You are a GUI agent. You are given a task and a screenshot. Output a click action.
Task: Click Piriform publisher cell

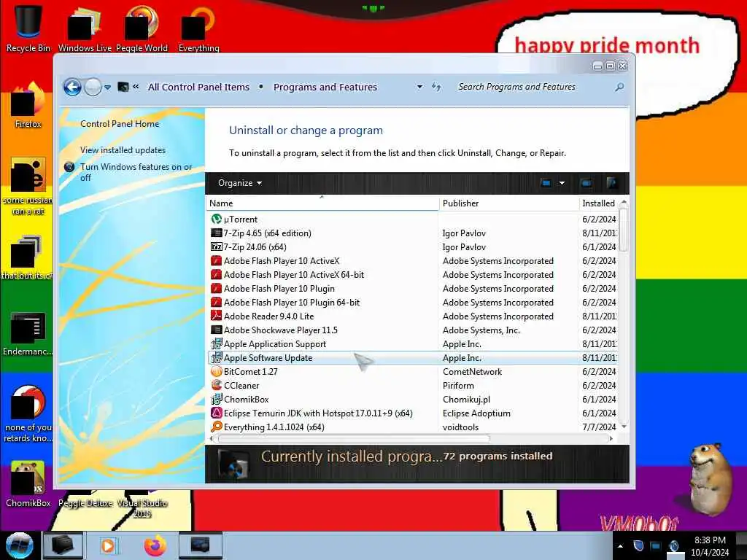458,386
